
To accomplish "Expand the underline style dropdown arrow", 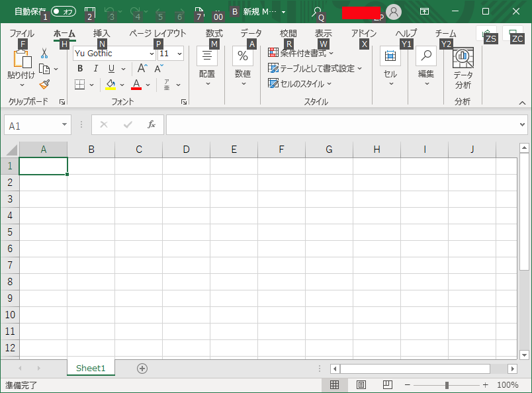I will click(x=124, y=69).
